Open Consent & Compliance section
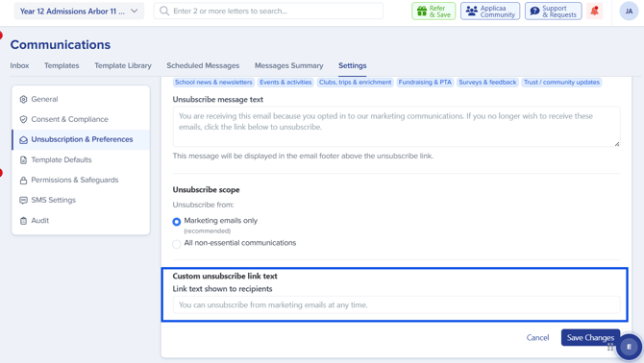The image size is (644, 363). coord(81,119)
